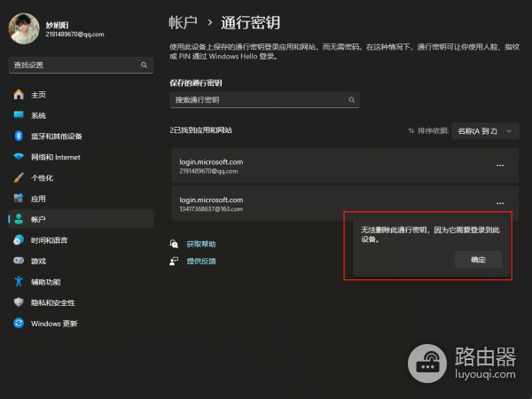Image resolution: width=532 pixels, height=399 pixels.
Task: Open the 游戏 gamepad icon
Action: tap(19, 261)
